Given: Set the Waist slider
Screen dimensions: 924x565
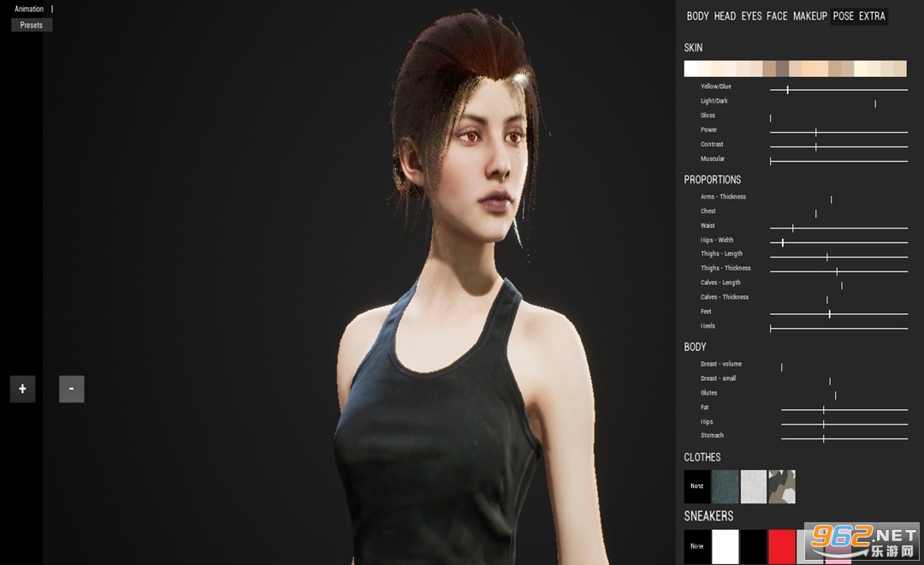Looking at the screenshot, I should [x=838, y=228].
